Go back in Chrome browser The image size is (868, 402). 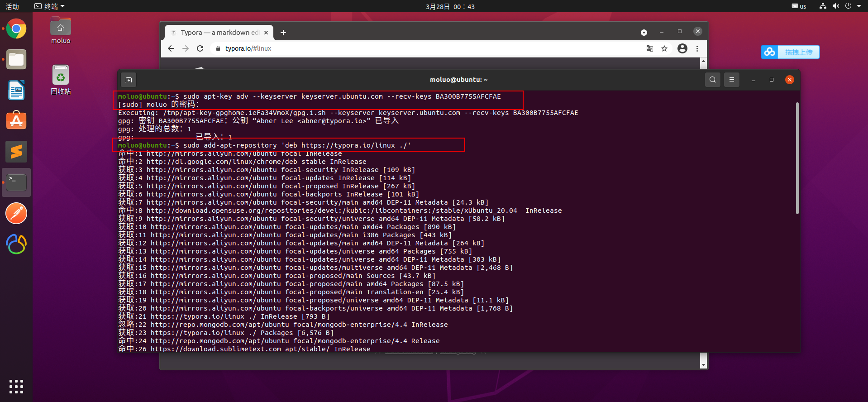pos(171,48)
